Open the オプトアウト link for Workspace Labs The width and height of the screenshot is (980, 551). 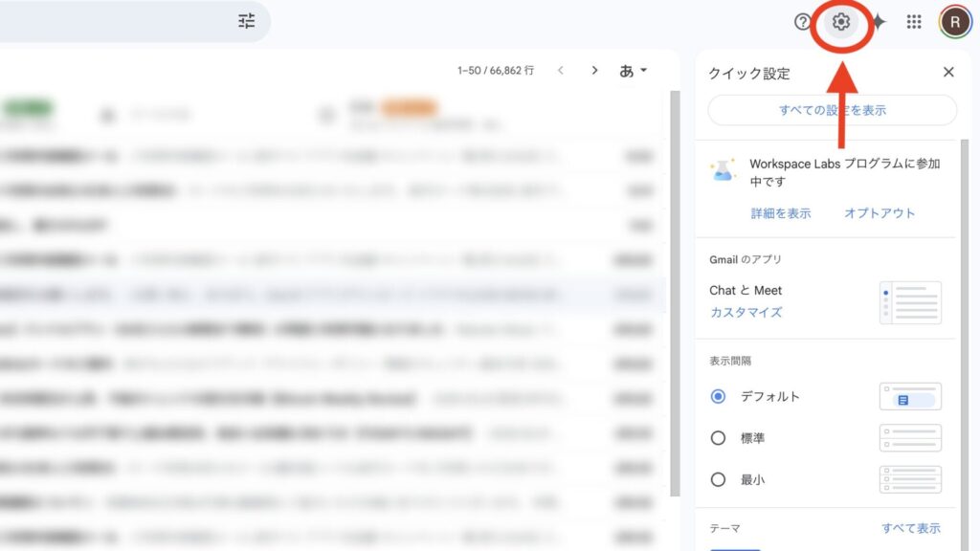879,212
